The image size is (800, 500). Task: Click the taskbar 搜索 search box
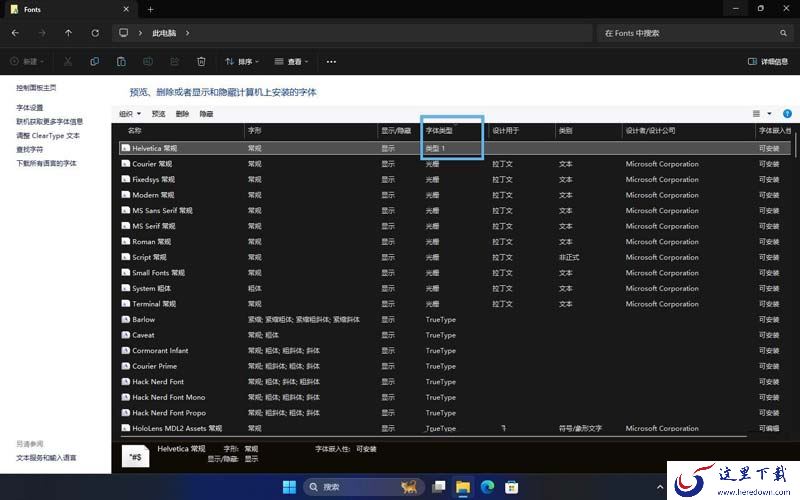tap(364, 487)
